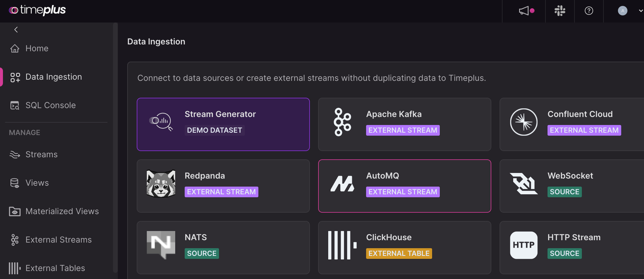Select Data Ingestion in the sidebar
Image resolution: width=644 pixels, height=279 pixels.
[x=54, y=77]
